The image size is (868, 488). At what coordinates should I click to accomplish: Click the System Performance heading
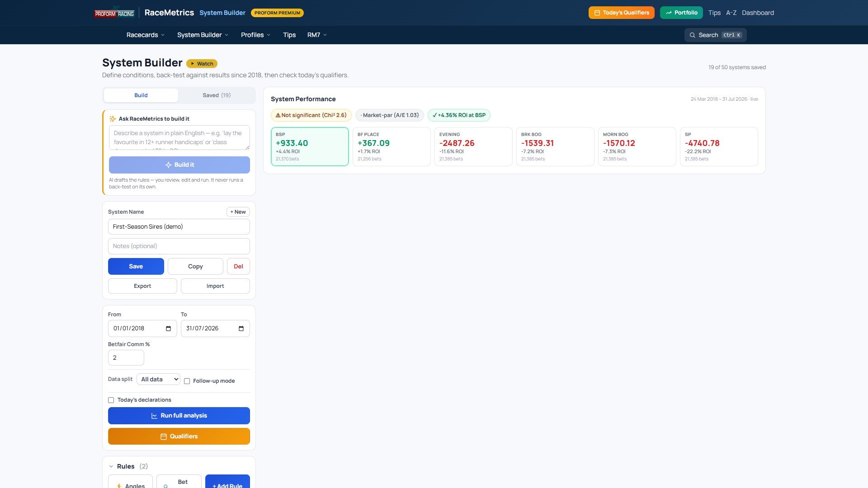303,99
